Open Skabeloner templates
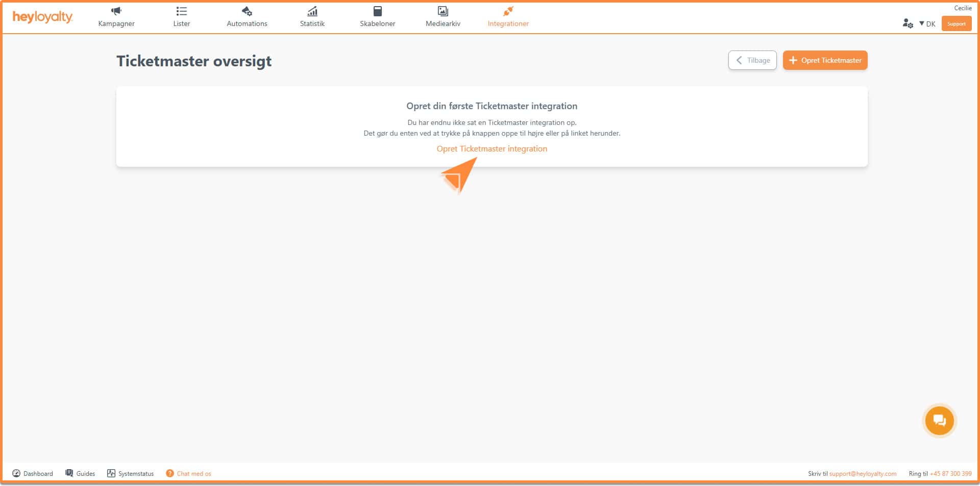 tap(377, 17)
